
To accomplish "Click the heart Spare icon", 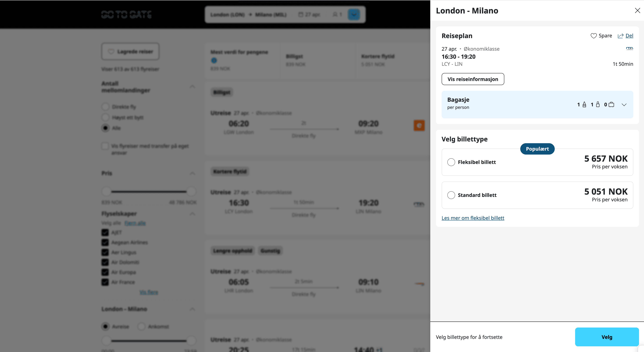I will (594, 36).
